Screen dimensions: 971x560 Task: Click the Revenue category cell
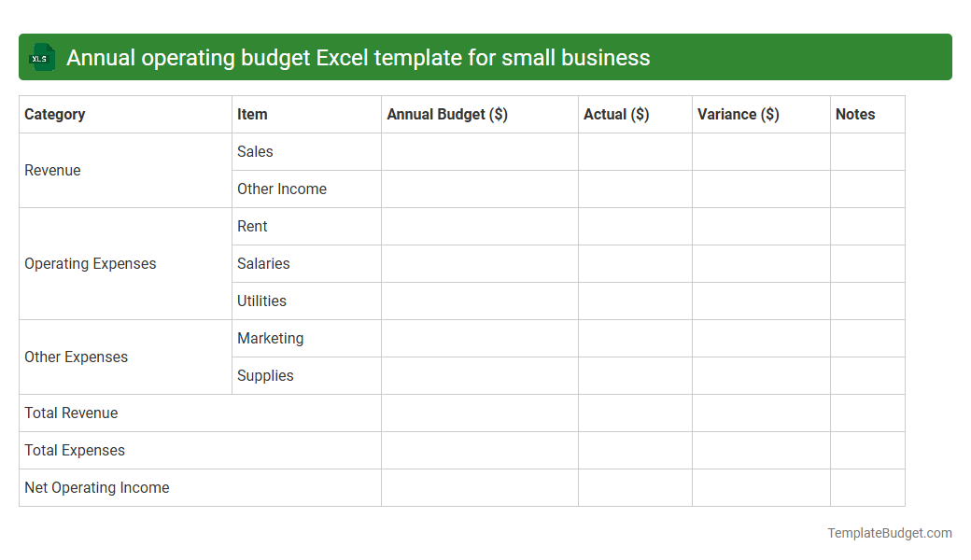coord(52,170)
